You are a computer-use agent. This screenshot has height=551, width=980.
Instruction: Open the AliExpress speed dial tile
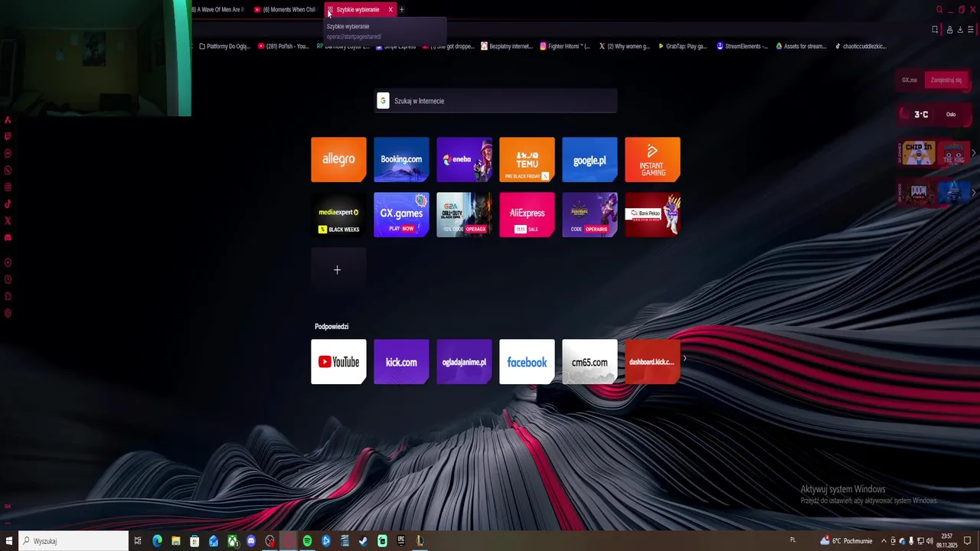[x=527, y=214]
